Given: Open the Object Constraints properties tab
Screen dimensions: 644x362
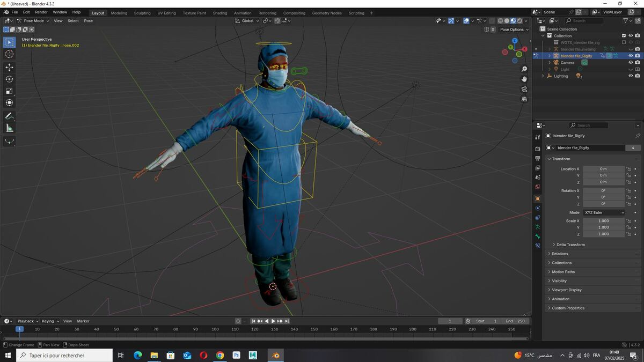Looking at the screenshot, I should click(538, 217).
